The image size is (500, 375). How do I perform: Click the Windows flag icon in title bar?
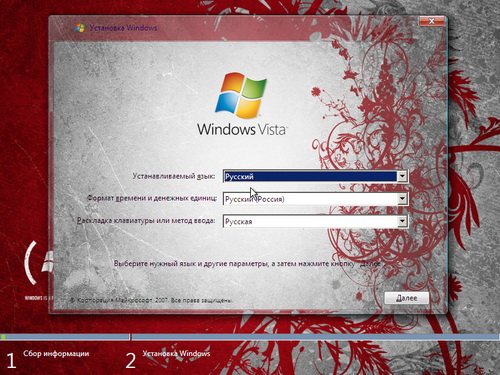tap(80, 28)
